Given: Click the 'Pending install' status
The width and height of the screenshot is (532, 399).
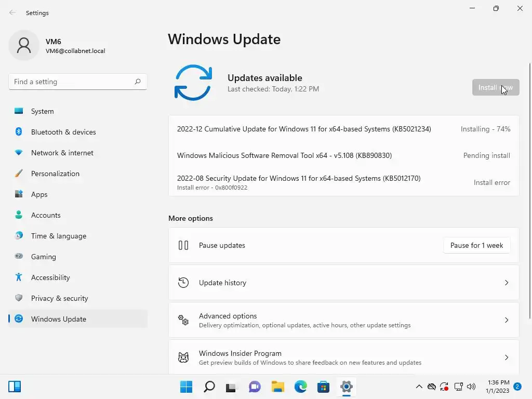Looking at the screenshot, I should click(x=486, y=155).
